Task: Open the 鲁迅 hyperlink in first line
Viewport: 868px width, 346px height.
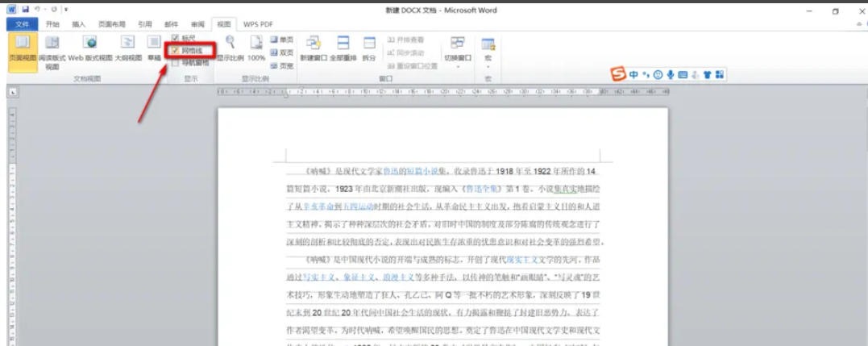Action: [391, 172]
